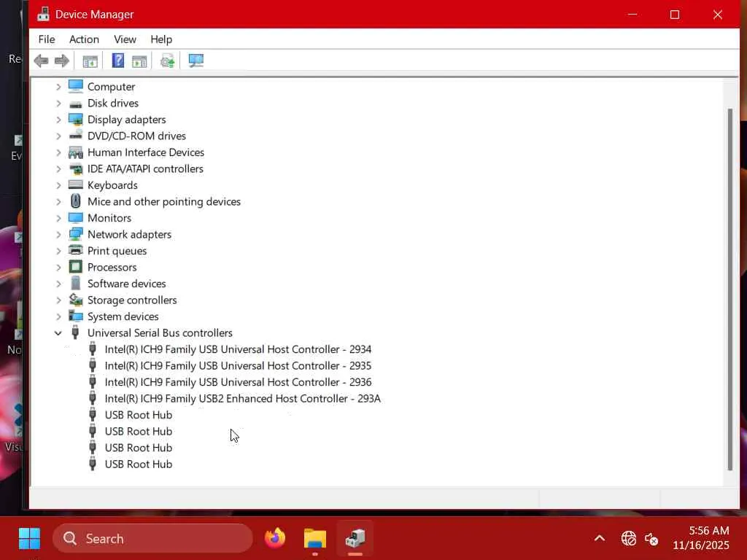Image resolution: width=747 pixels, height=560 pixels.
Task: Select Intel ICH9 USB2 Enhanced Host Controller - 293A
Action: [242, 399]
